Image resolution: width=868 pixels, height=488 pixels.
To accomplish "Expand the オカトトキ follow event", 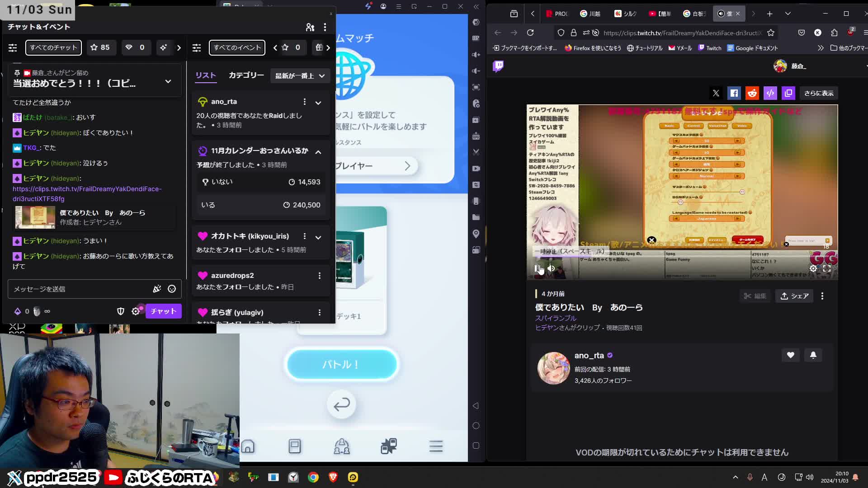I will tap(318, 237).
